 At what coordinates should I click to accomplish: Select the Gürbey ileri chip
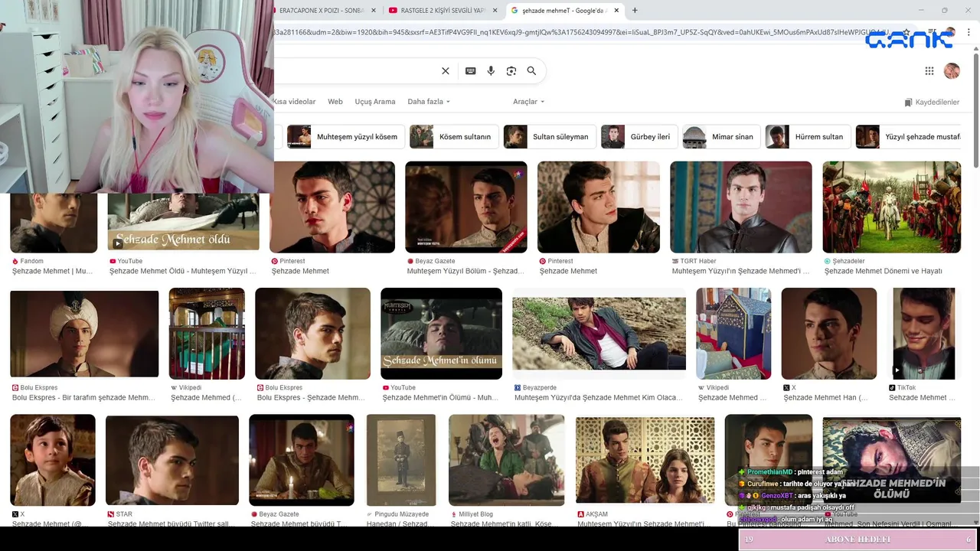tap(639, 136)
